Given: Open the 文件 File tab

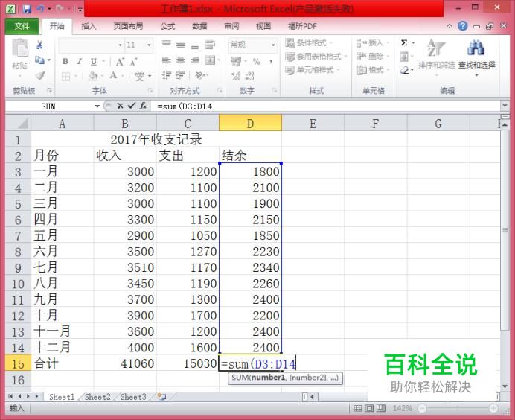Looking at the screenshot, I should (22, 26).
